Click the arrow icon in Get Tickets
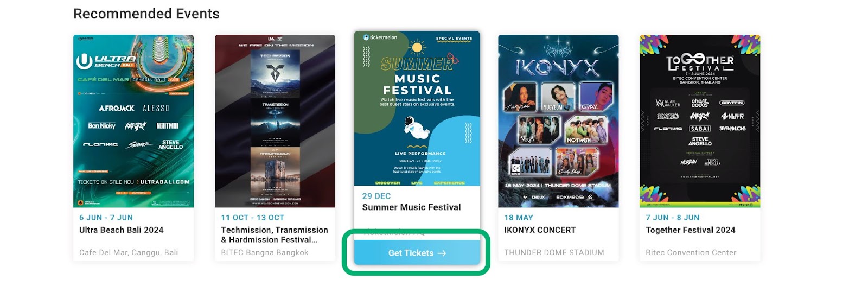The height and width of the screenshot is (292, 868). coord(442,253)
